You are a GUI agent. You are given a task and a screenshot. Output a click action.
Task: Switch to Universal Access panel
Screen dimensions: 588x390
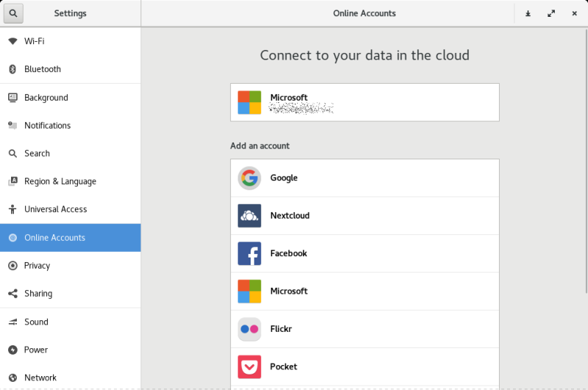[55, 209]
